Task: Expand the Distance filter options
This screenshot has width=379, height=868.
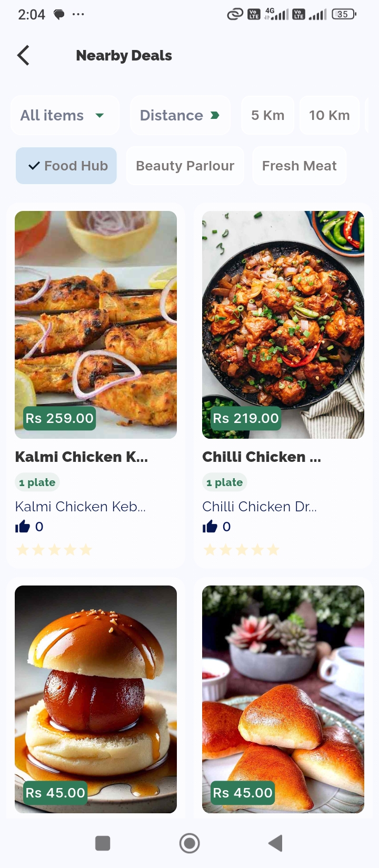Action: (172, 115)
